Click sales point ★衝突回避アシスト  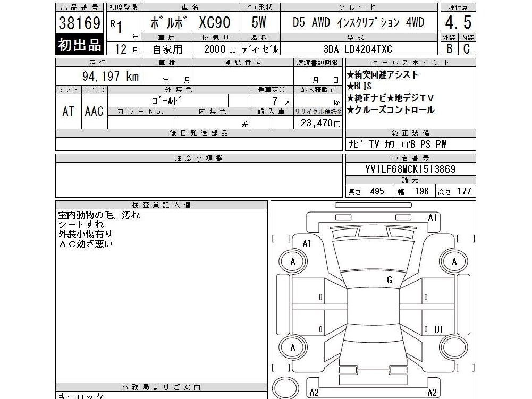pyautogui.click(x=382, y=74)
